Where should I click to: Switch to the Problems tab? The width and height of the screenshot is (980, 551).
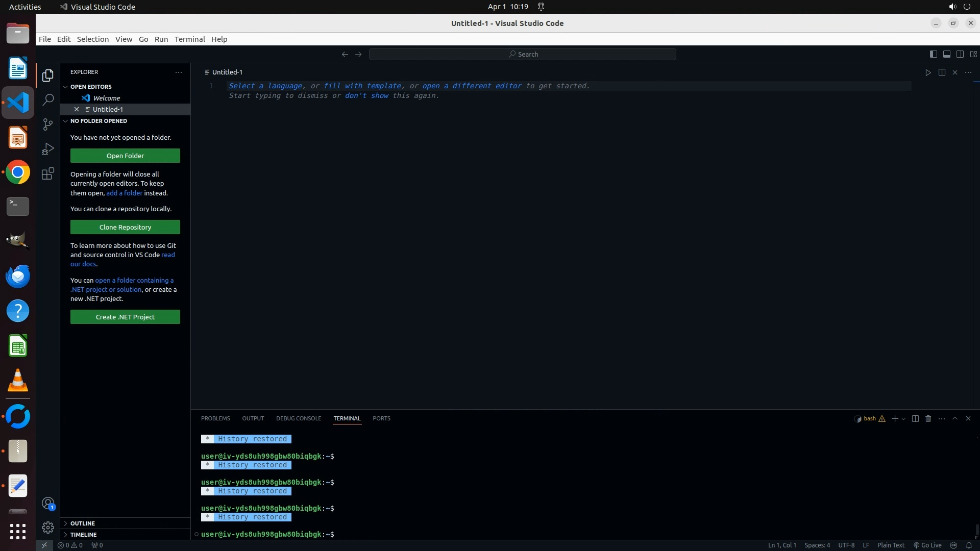pos(215,418)
